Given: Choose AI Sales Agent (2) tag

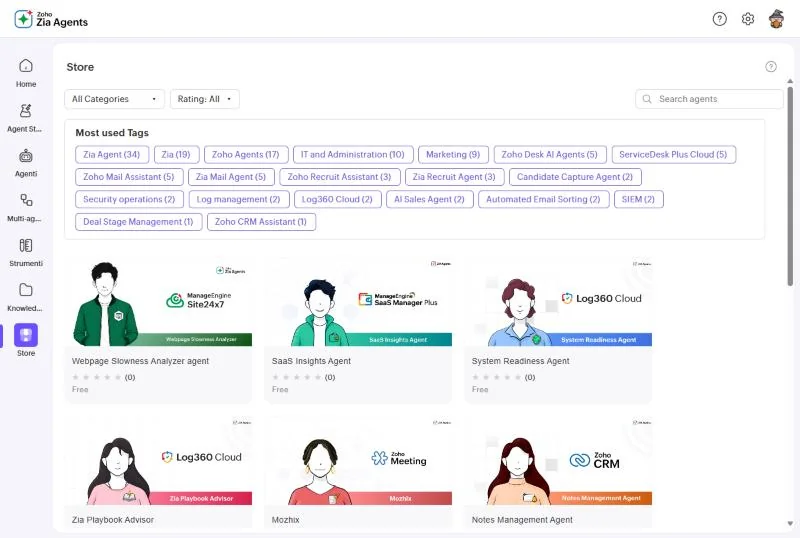Looking at the screenshot, I should (430, 200).
